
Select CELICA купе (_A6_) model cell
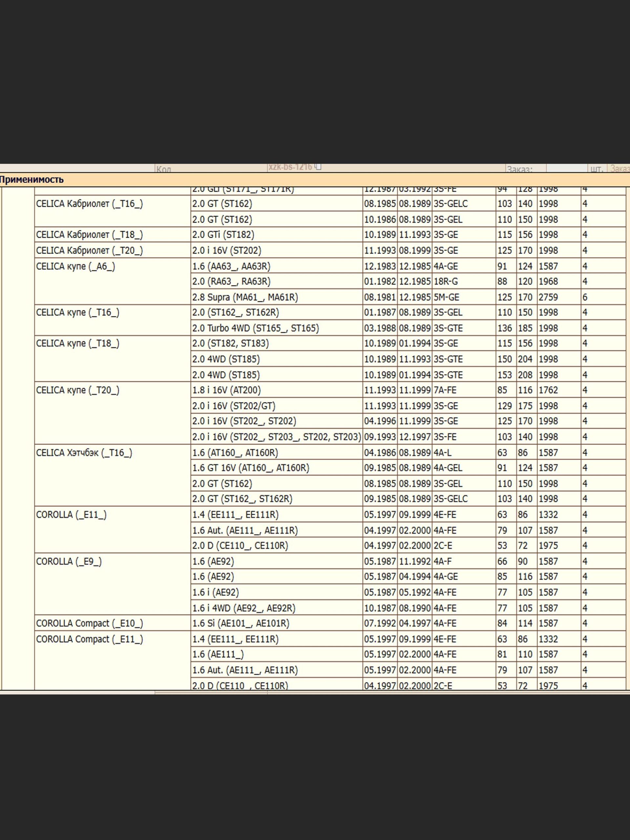75,266
